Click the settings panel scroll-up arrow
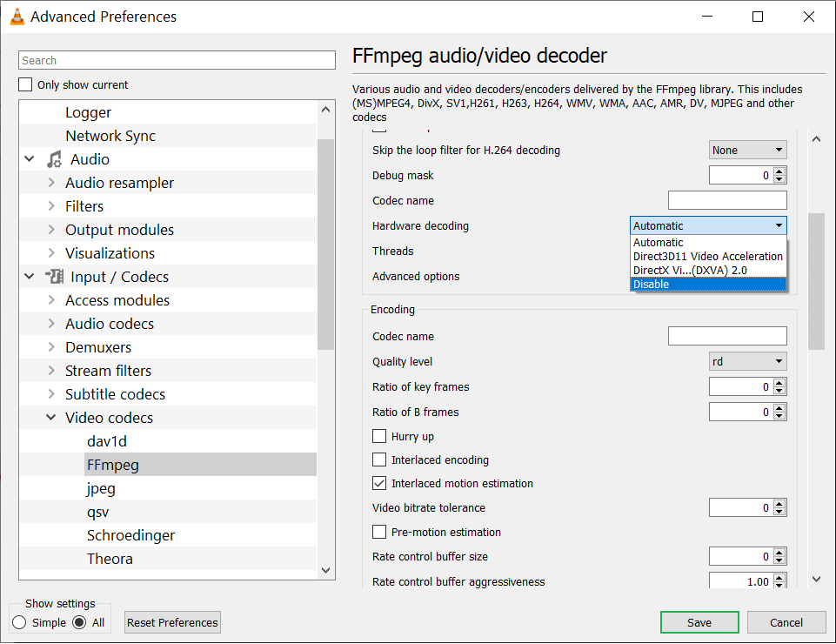Screen dimensions: 836x644 816,139
